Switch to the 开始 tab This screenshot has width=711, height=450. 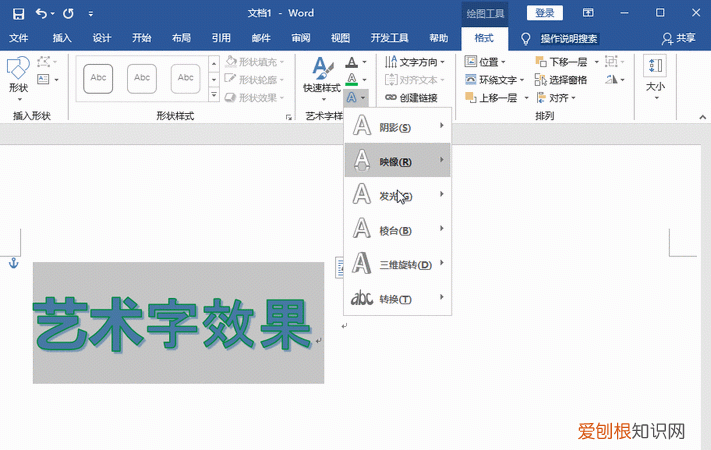(x=141, y=39)
